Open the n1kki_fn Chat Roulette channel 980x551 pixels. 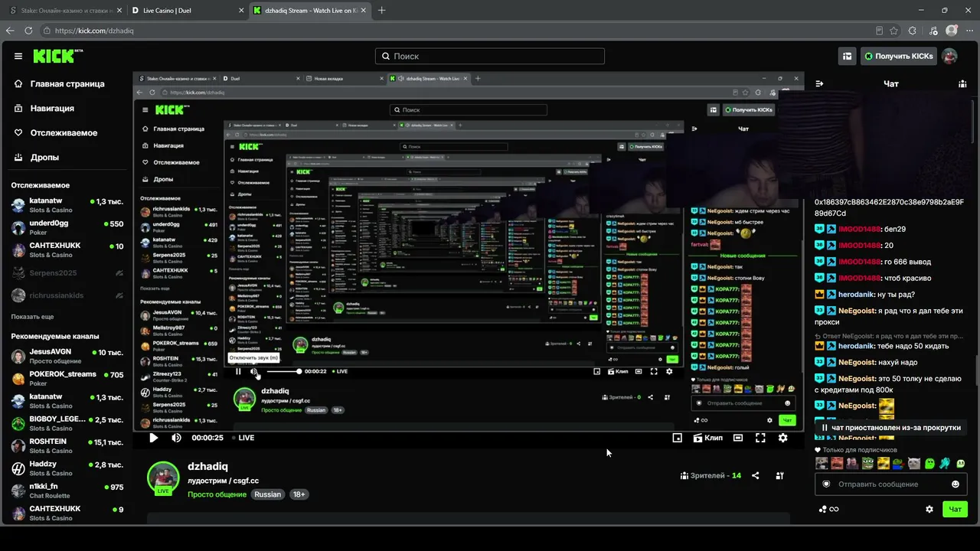(x=67, y=491)
